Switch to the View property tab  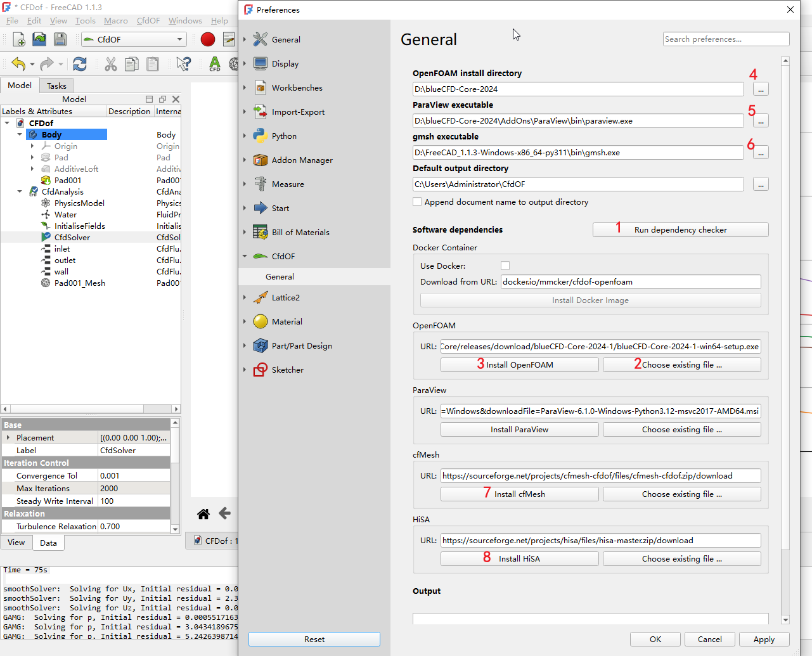pyautogui.click(x=16, y=543)
